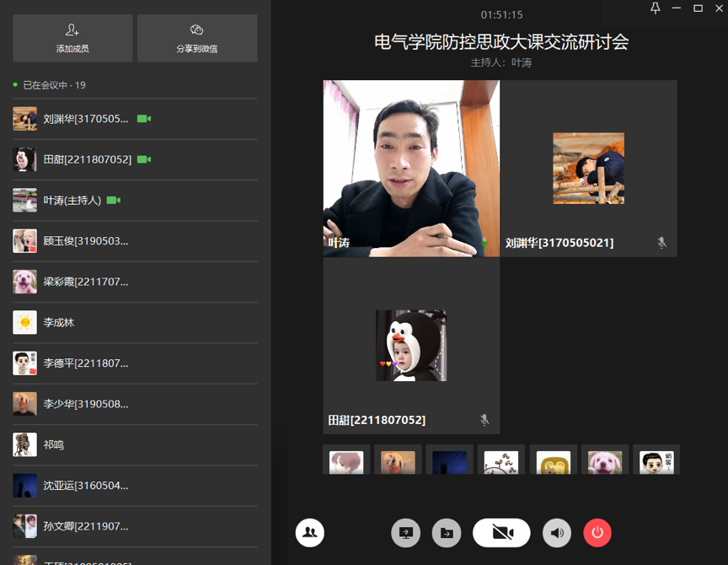Screen dimensions: 728x565
Task: Close the meeting window
Action: [719, 8]
